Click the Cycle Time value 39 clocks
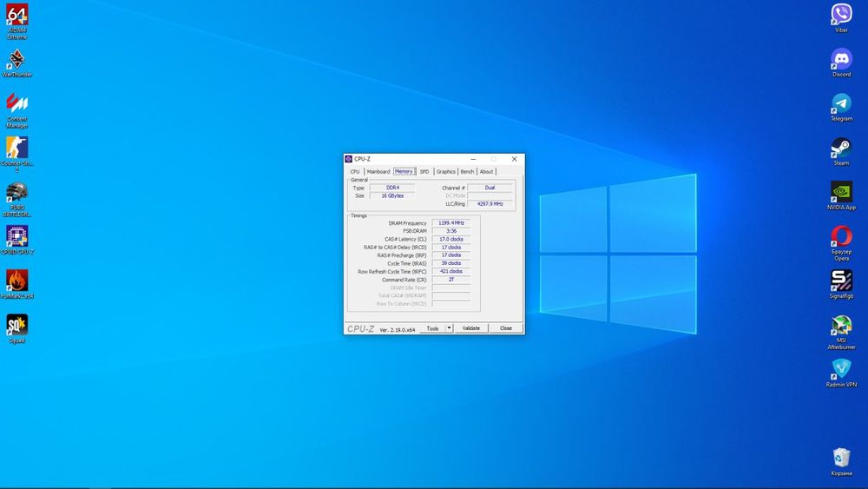Screen dimensions: 868x489 click(x=451, y=263)
